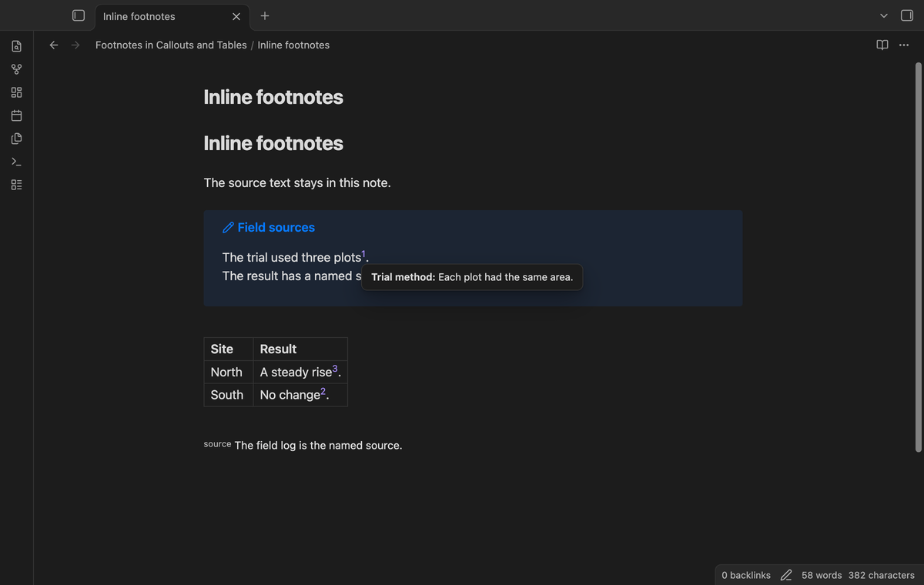Click the pencil icon in callout
924x585 pixels.
pyautogui.click(x=228, y=227)
